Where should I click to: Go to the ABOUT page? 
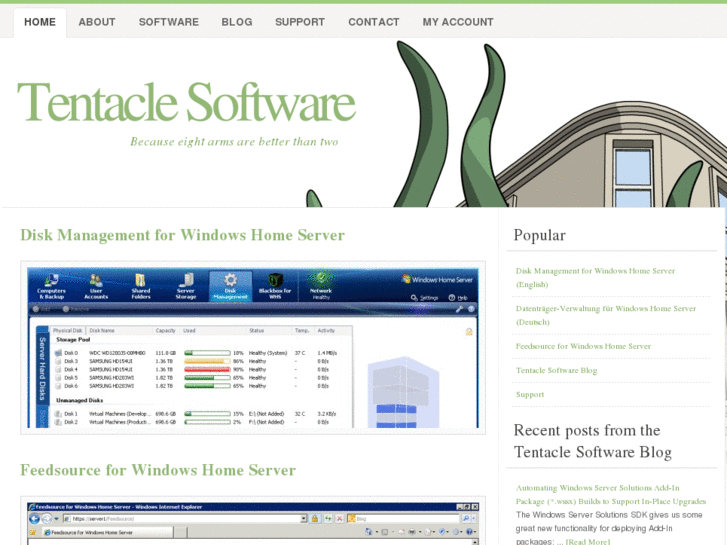[97, 22]
